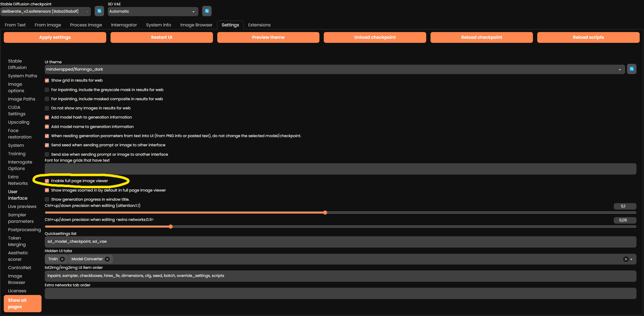Open the hidden UI tabs dropdown arrow
This screenshot has width=644, height=316.
(x=631, y=259)
